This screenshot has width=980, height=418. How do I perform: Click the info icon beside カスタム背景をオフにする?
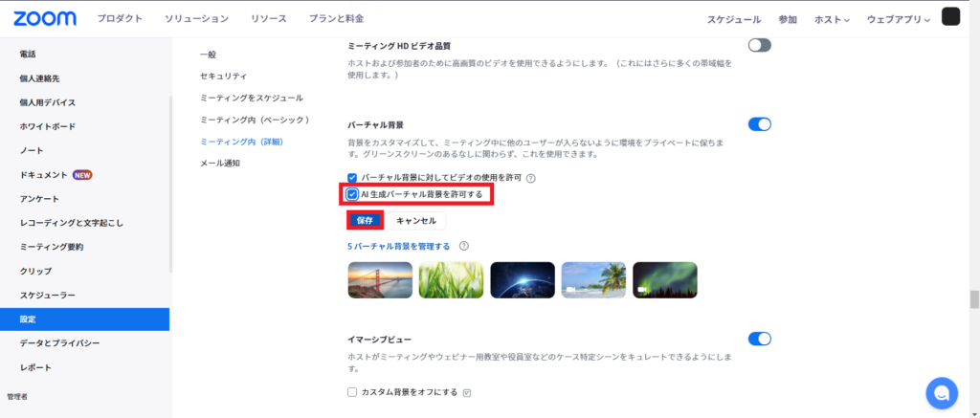(467, 392)
